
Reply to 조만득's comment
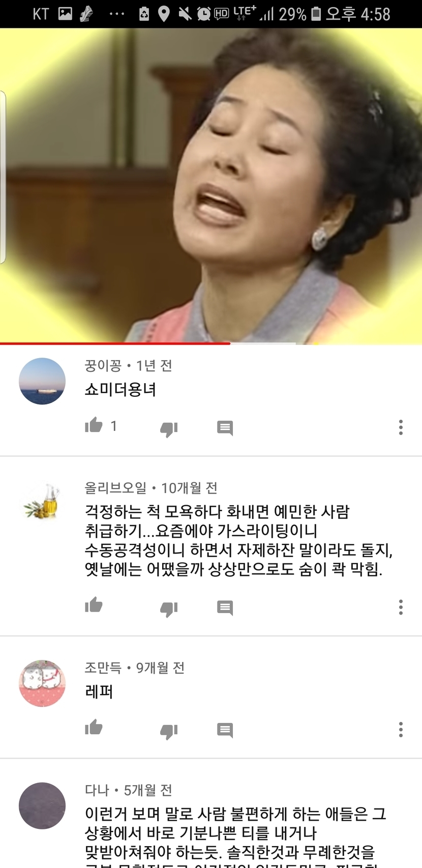225,730
